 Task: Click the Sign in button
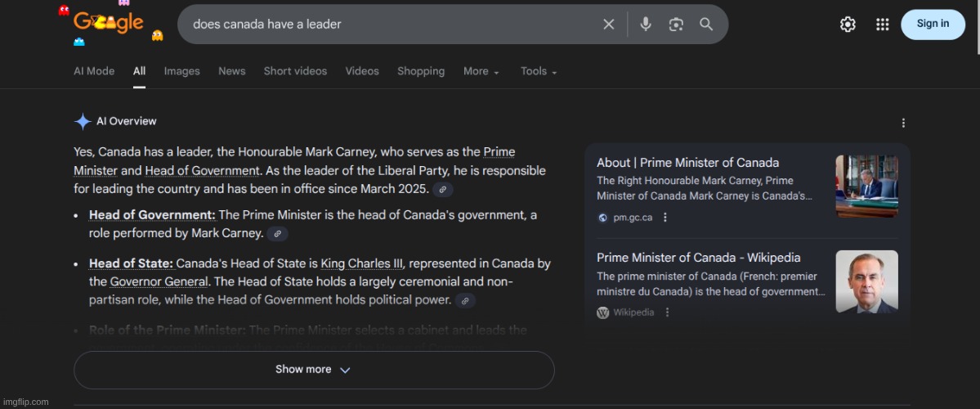coord(932,25)
